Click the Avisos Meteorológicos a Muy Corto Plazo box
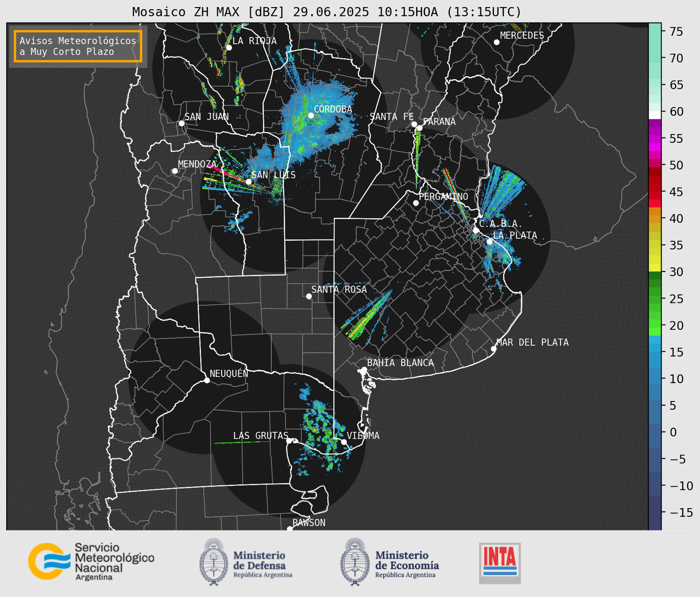Image resolution: width=700 pixels, height=597 pixels. tap(78, 46)
